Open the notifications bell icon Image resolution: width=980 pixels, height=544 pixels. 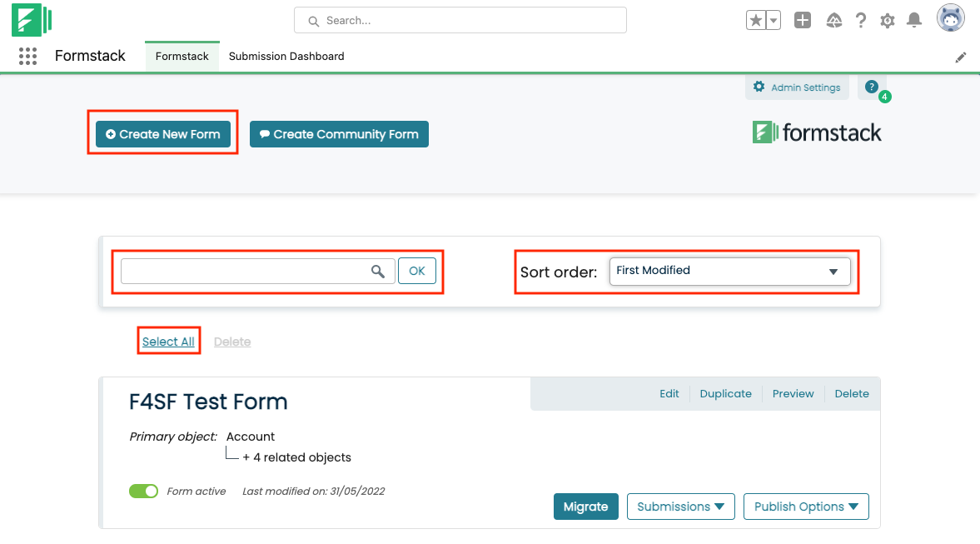click(914, 21)
